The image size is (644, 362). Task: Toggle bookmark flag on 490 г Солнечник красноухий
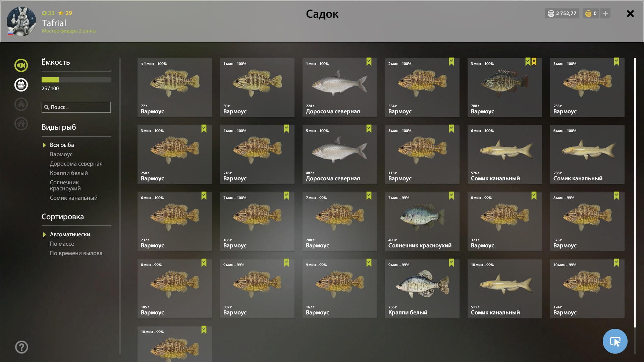pos(451,196)
